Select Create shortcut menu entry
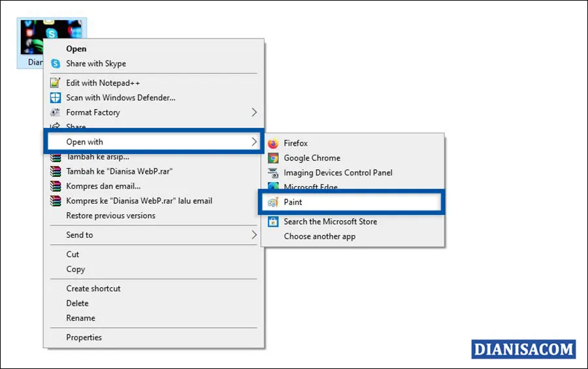 (x=93, y=289)
